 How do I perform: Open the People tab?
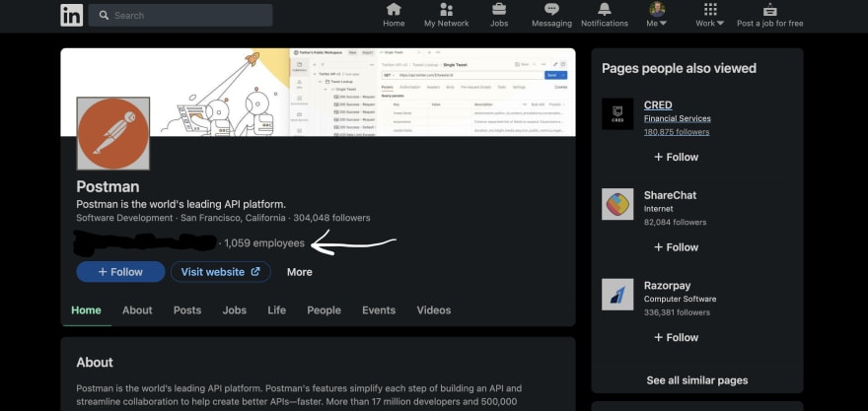coord(324,310)
